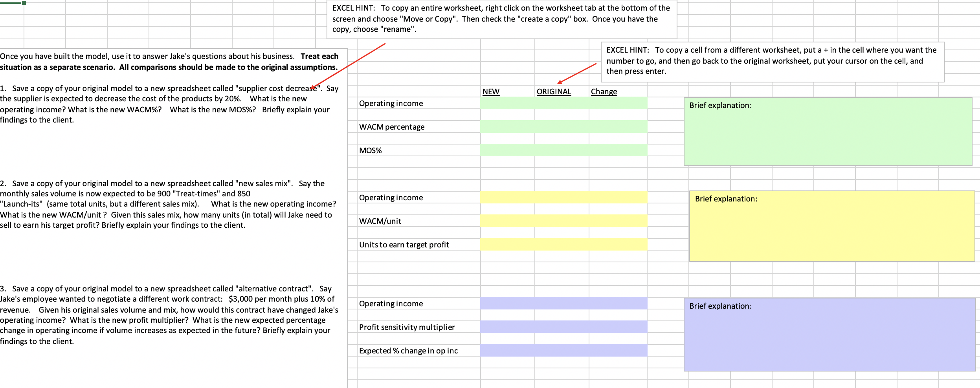Screen dimensions: 980x388
Task: Click the Change column header label
Action: (604, 91)
